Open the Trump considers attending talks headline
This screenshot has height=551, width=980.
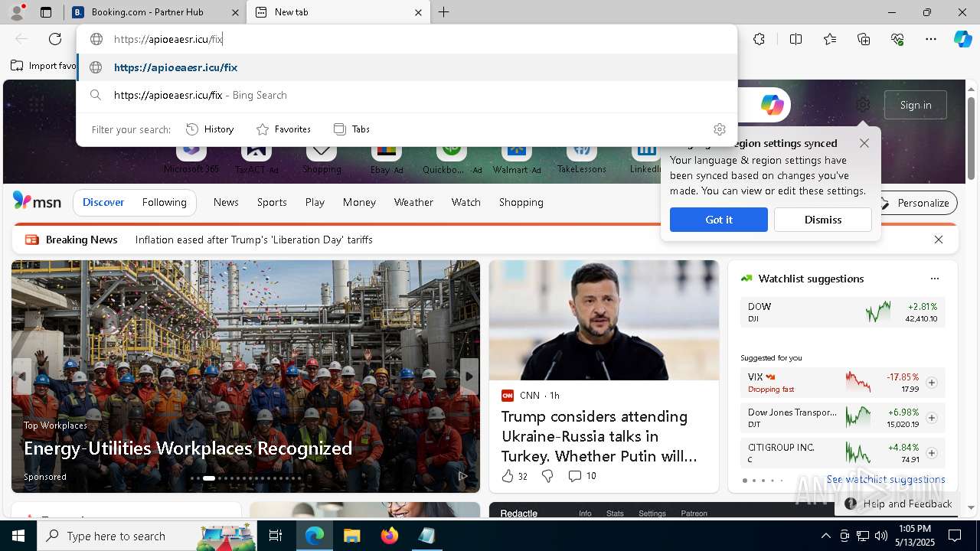pyautogui.click(x=599, y=436)
